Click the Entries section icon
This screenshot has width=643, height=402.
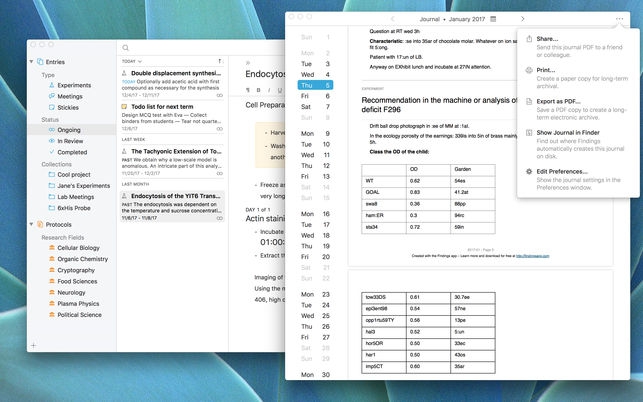tap(40, 62)
